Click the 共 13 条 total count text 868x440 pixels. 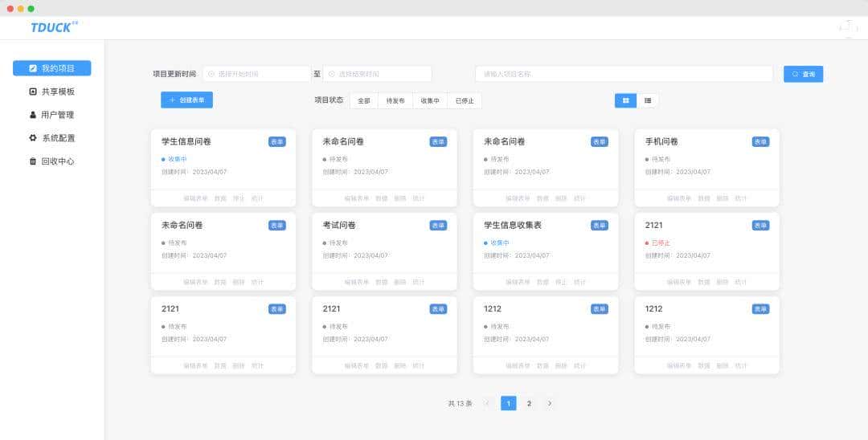tap(460, 404)
